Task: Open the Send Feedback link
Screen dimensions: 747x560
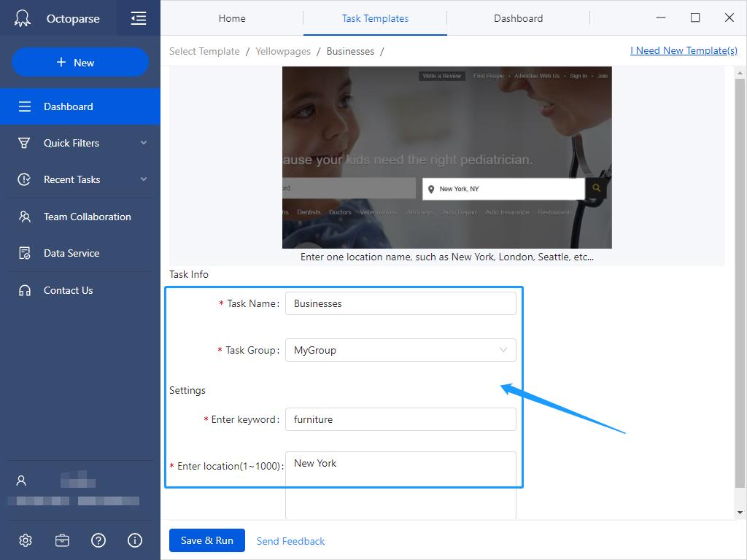Action: 290,541
